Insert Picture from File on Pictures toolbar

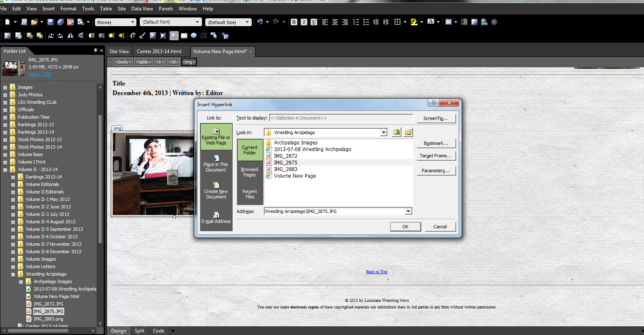(x=7, y=36)
